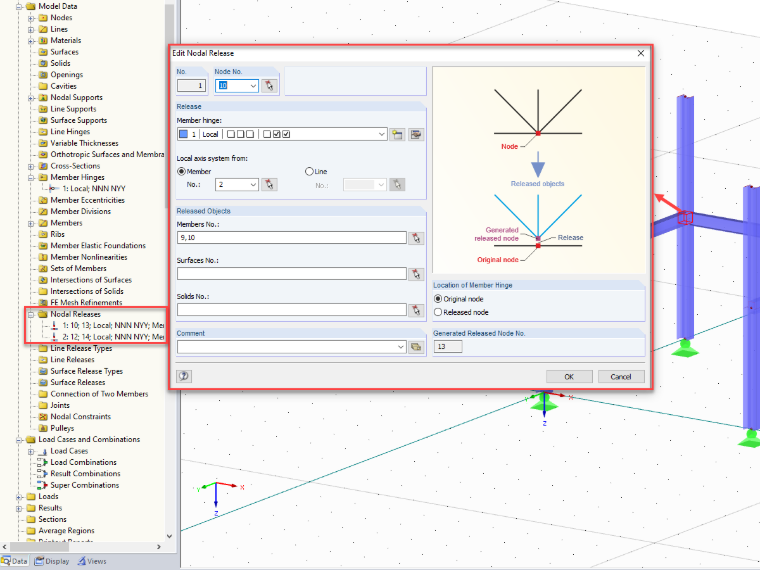Click the blue member hinge color swatch

184,134
